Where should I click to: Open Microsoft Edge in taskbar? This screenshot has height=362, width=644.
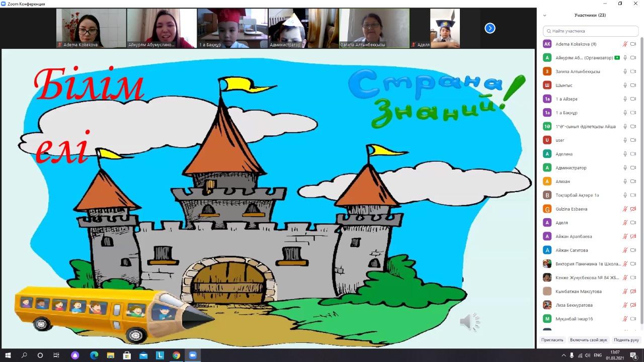[x=94, y=355]
